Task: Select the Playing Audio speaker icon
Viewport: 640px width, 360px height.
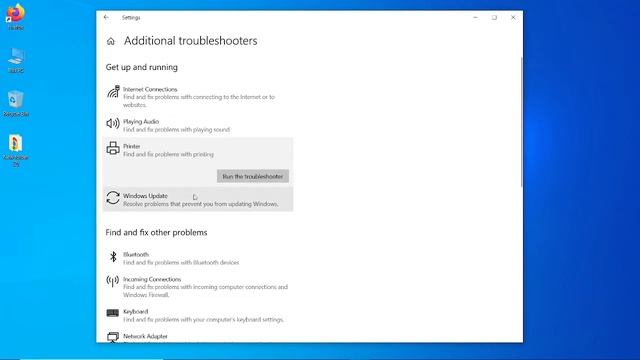Action: (x=113, y=123)
